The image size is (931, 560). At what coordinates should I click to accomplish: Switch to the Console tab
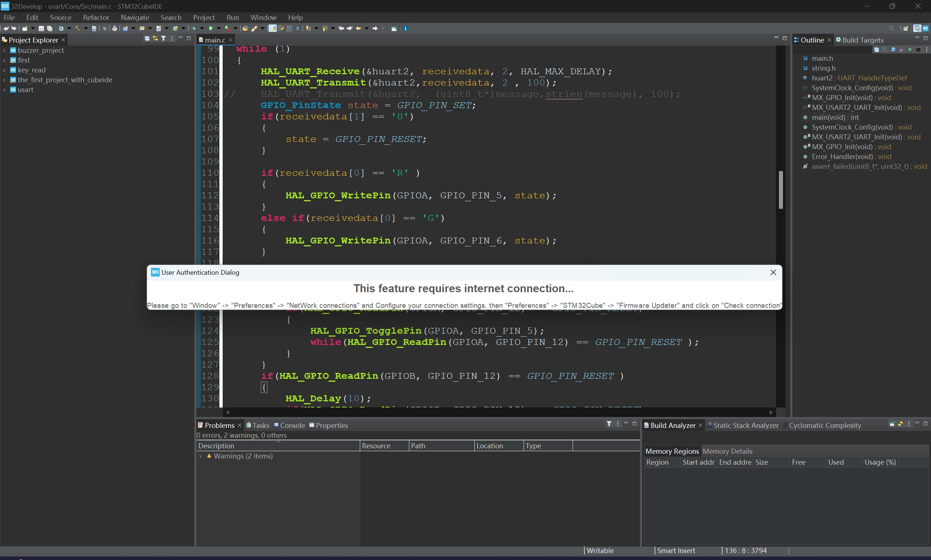(289, 425)
